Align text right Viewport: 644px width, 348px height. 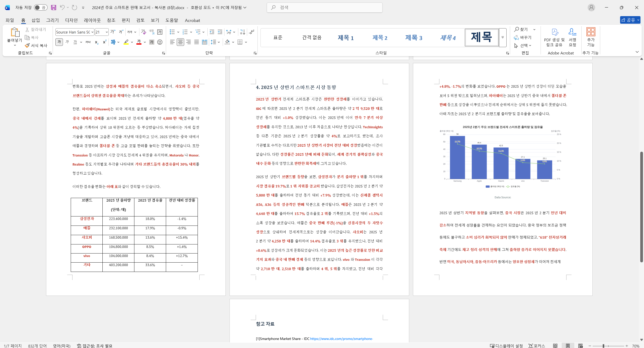[188, 42]
